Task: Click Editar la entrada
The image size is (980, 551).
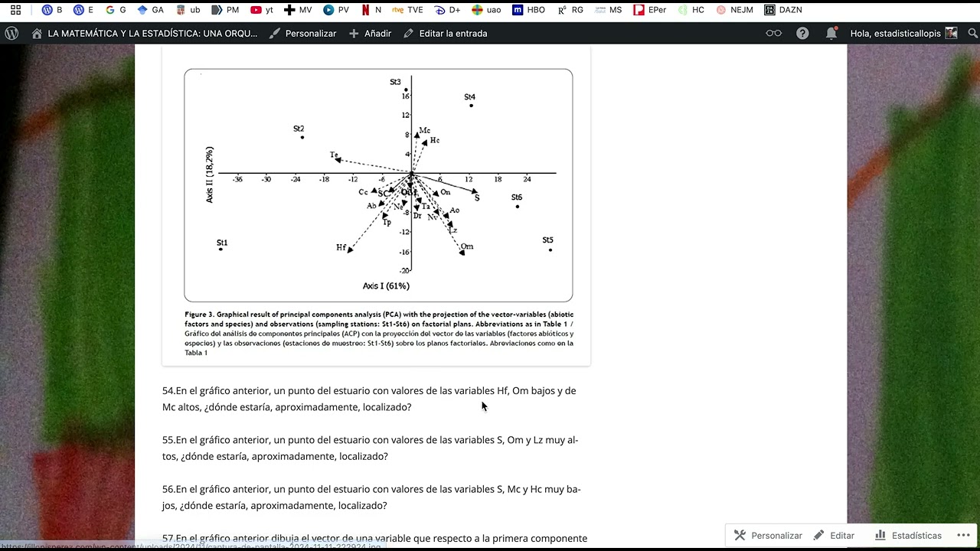Action: [445, 33]
